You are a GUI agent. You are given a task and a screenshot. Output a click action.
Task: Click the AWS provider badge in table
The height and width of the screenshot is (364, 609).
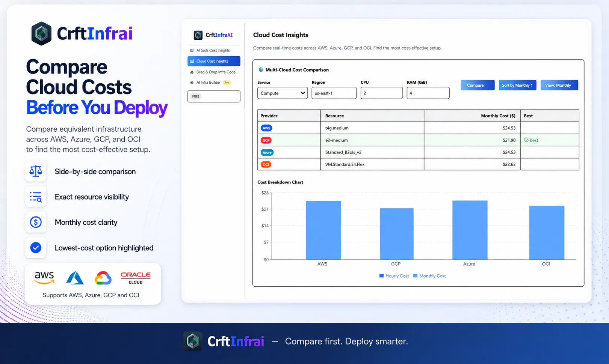tap(266, 128)
